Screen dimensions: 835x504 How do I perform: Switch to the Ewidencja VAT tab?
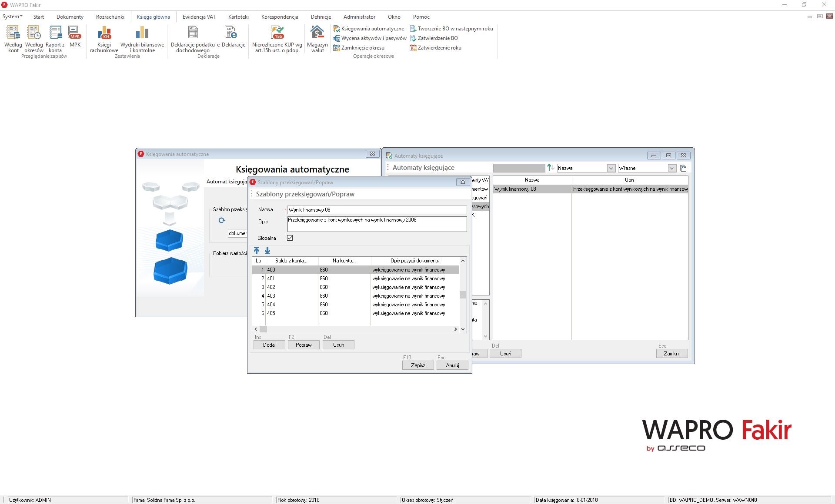199,17
